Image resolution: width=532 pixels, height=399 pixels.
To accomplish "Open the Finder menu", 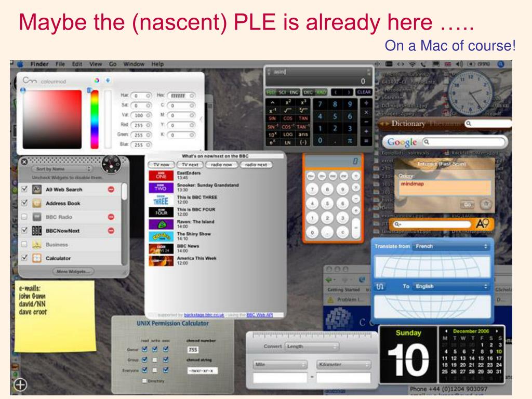I will (x=39, y=64).
